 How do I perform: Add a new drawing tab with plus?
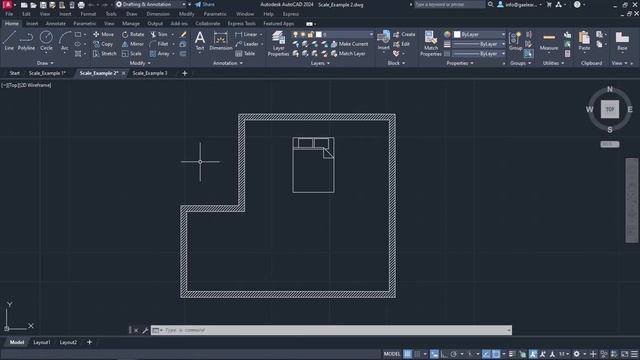pos(184,73)
